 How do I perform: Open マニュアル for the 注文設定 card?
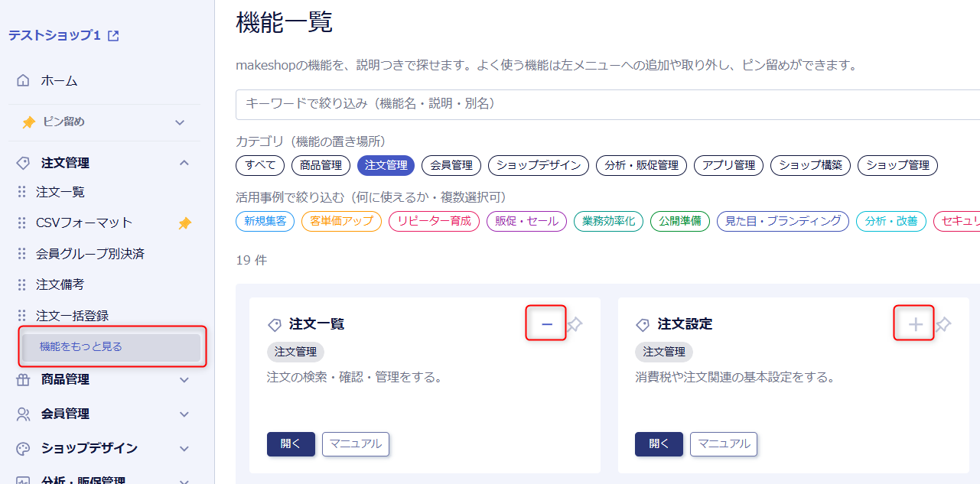[724, 444]
